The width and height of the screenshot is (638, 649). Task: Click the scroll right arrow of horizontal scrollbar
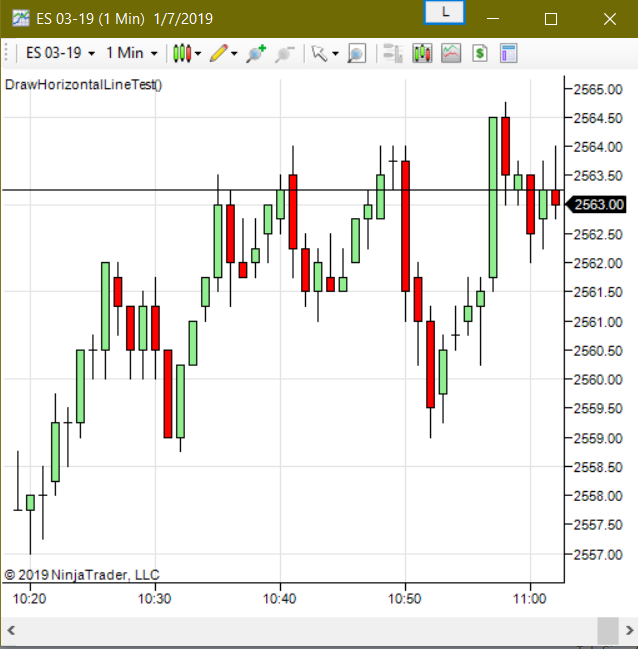(629, 630)
